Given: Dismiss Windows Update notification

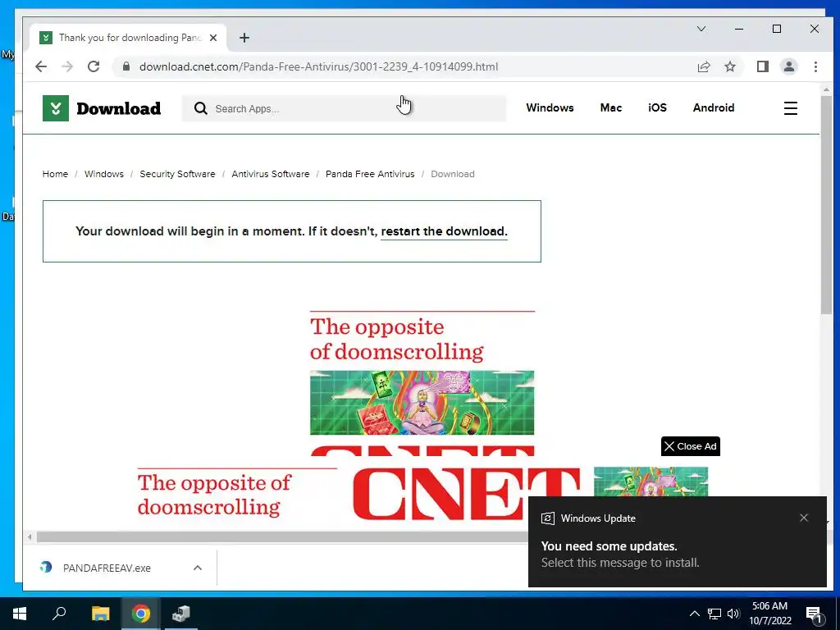Looking at the screenshot, I should 804,518.
